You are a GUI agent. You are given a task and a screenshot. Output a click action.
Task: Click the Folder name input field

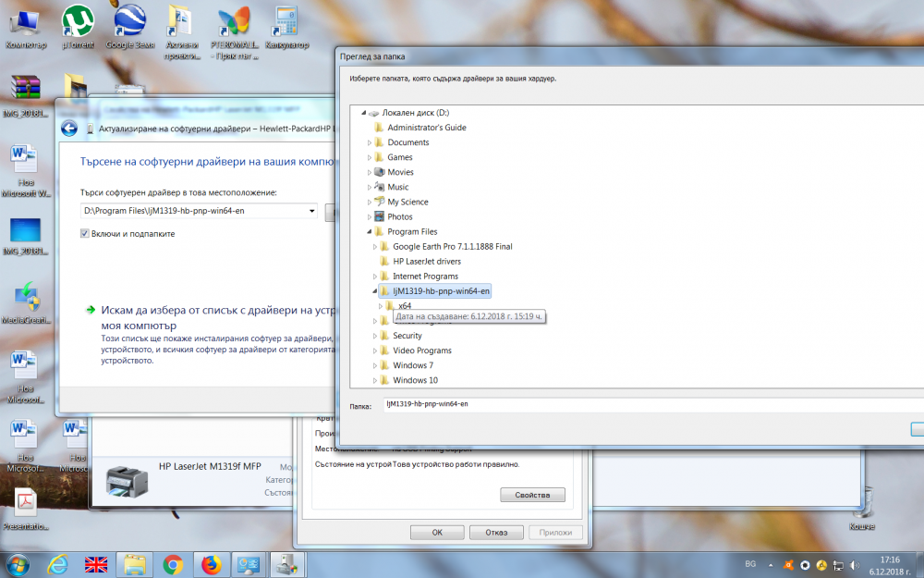(x=653, y=405)
